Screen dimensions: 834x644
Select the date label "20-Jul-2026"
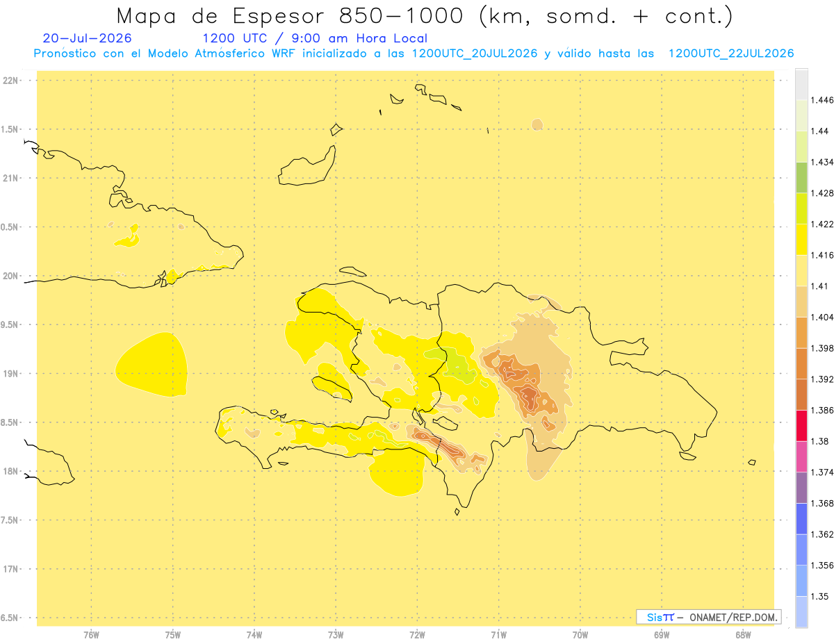tap(87, 38)
